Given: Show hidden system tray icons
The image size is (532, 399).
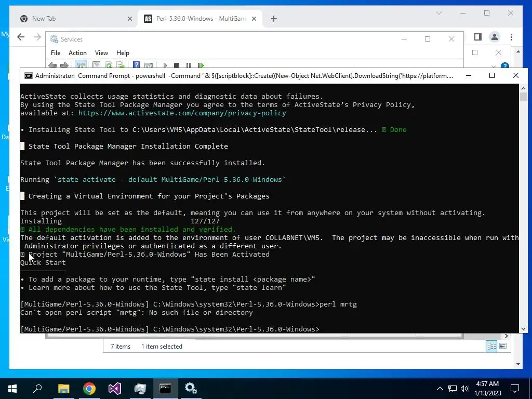Looking at the screenshot, I should [x=440, y=389].
